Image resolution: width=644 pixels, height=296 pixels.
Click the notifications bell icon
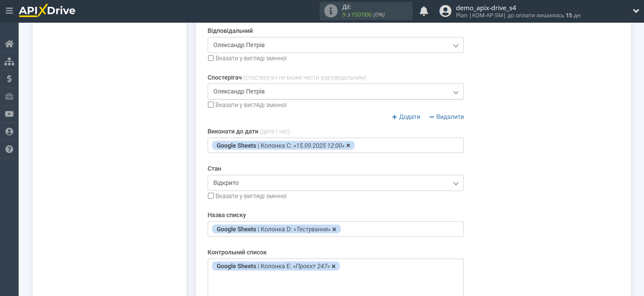coord(424,11)
